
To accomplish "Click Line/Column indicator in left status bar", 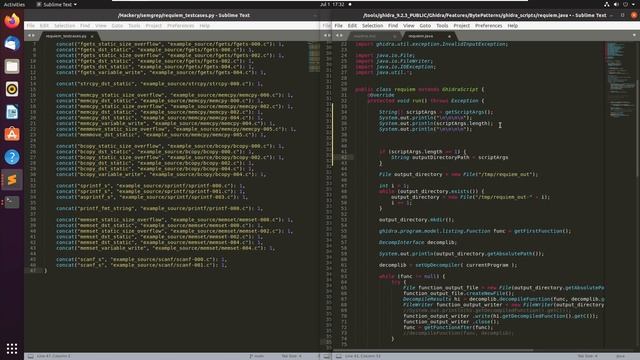I will coord(53,356).
